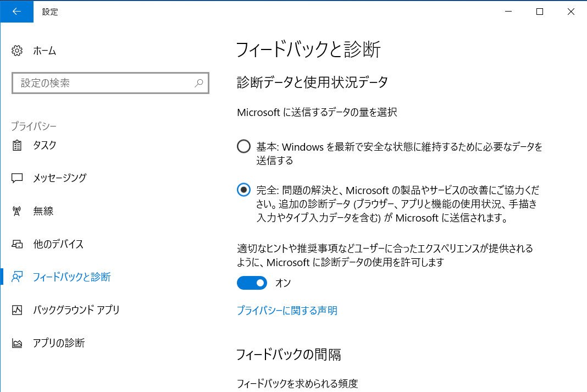Viewport: 587px width, 392px height.
Task: Click the アプリの診断 chart icon
Action: click(17, 343)
